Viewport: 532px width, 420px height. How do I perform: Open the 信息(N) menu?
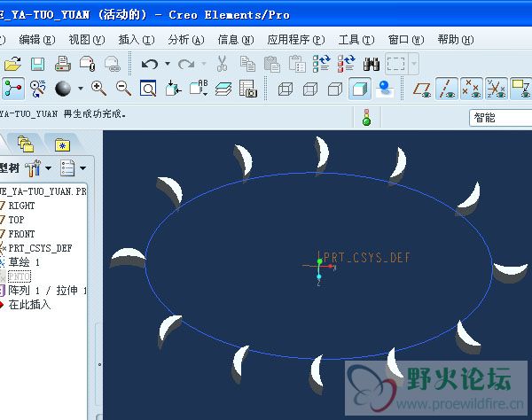[236, 40]
